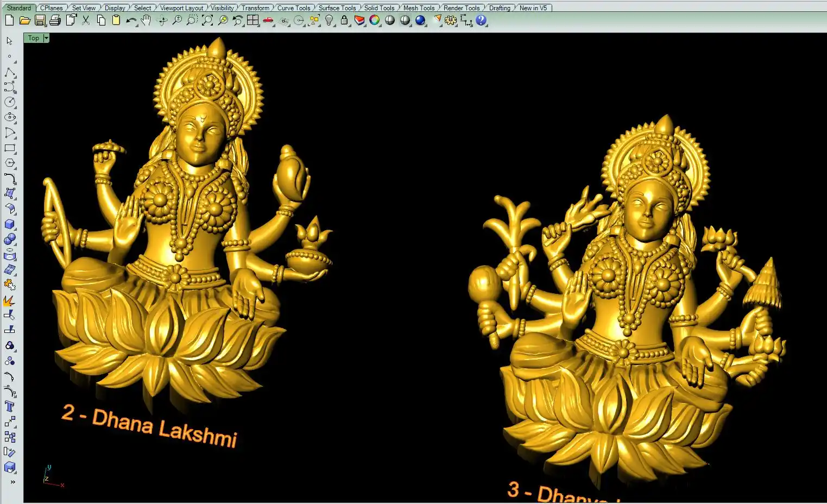The width and height of the screenshot is (827, 504).
Task: Open the Top viewport dropdown arrow
Action: [x=46, y=38]
